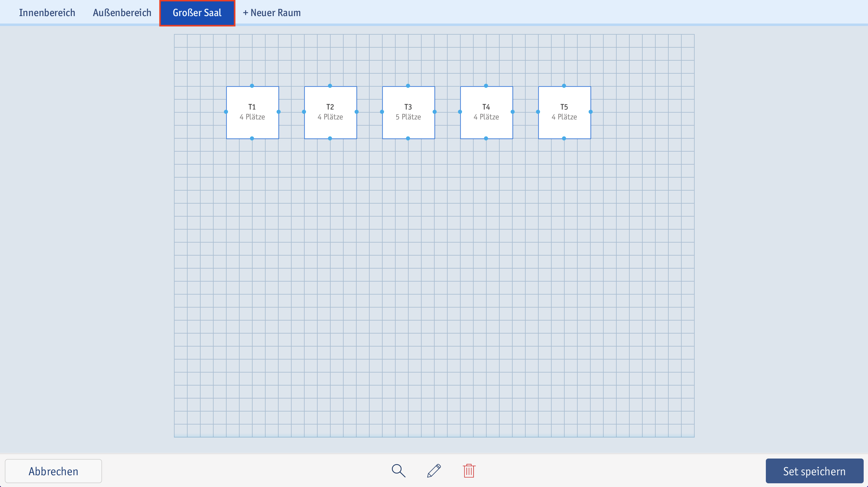The width and height of the screenshot is (868, 487).
Task: Click left handle of table T3
Action: 382,112
